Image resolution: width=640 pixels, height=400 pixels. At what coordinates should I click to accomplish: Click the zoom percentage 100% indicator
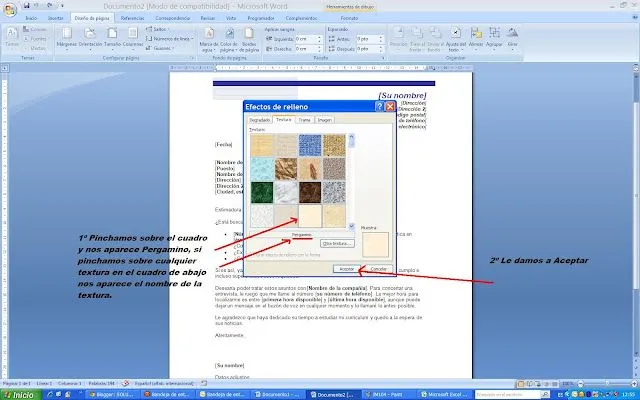[568, 384]
